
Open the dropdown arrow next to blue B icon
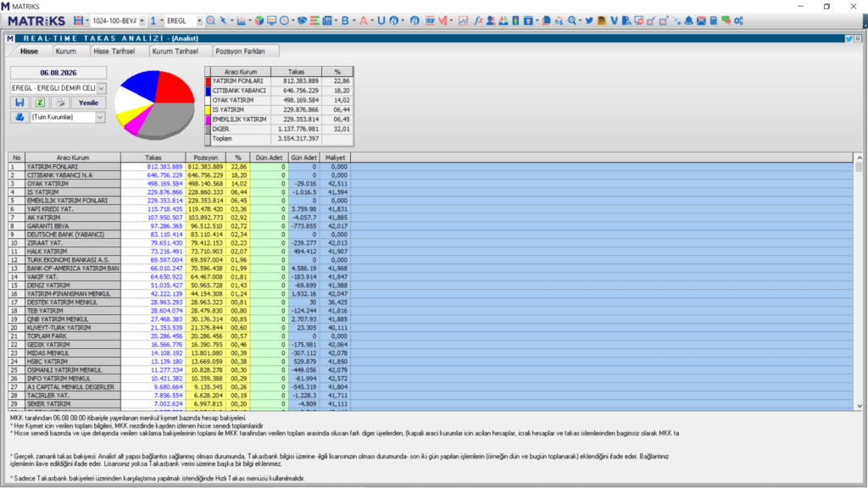point(353,20)
